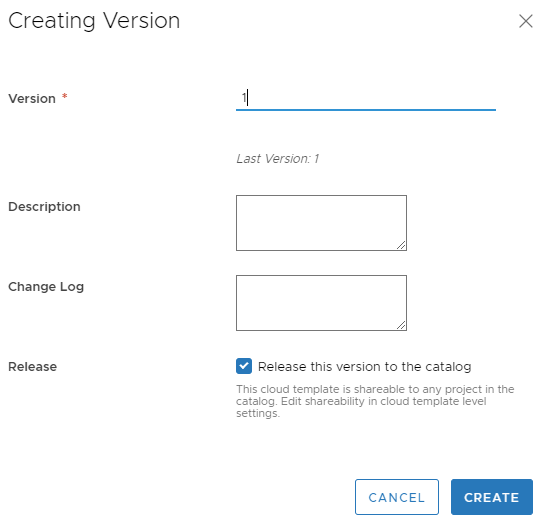Image resolution: width=553 pixels, height=525 pixels.
Task: Click the 'Release this version to the catalog' label
Action: [364, 367]
